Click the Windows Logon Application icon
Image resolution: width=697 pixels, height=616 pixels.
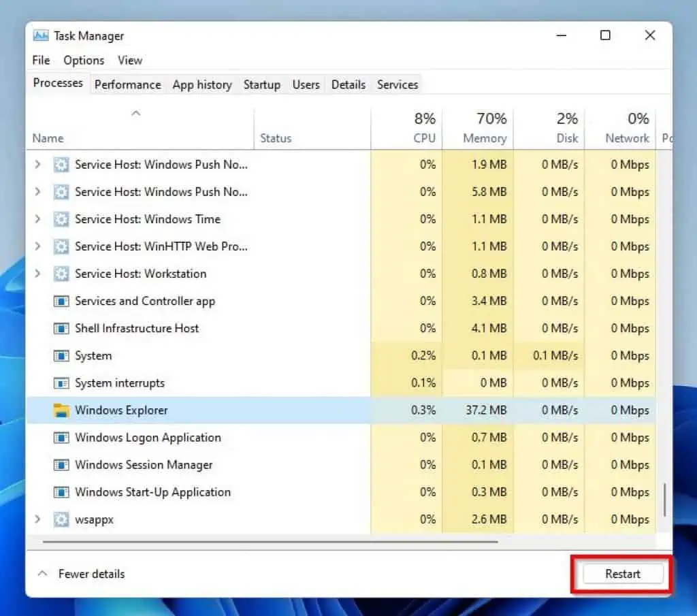tap(61, 438)
